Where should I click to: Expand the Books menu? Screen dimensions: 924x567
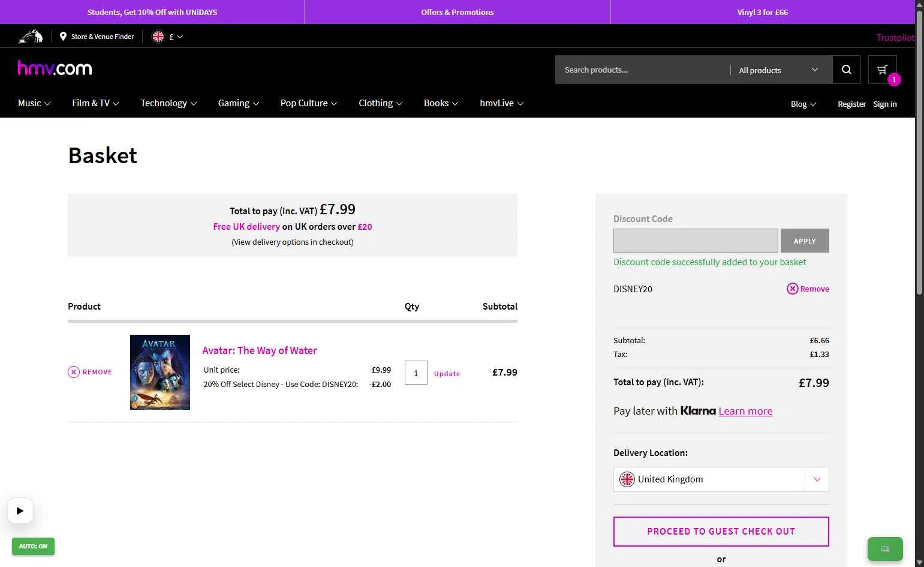441,103
